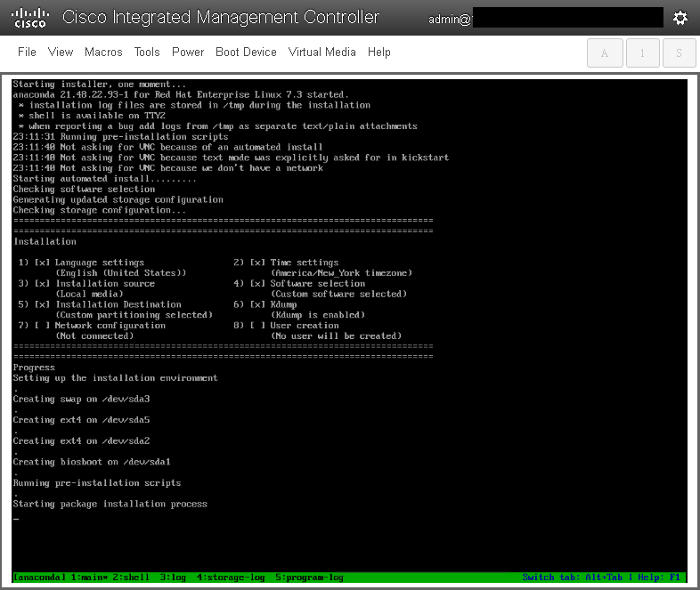Click 'Creating ext4 on /dev/sda5' line

[81, 420]
